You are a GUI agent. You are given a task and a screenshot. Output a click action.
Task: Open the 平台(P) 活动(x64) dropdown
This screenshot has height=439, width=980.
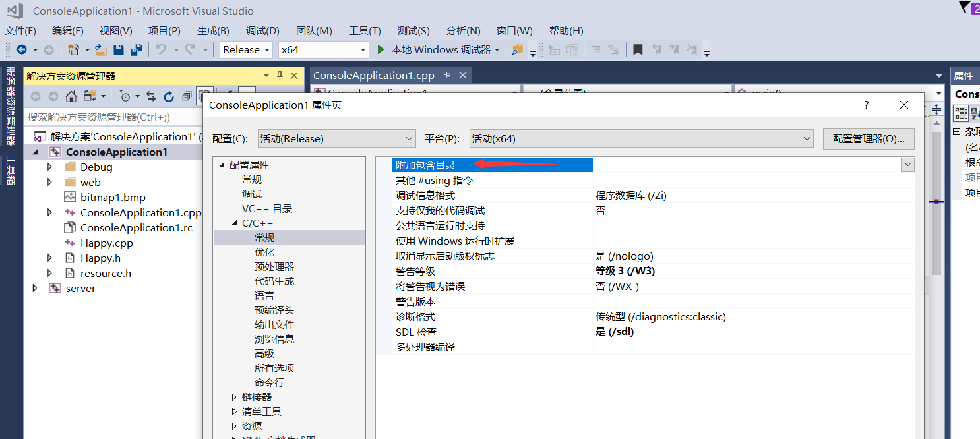tap(641, 139)
